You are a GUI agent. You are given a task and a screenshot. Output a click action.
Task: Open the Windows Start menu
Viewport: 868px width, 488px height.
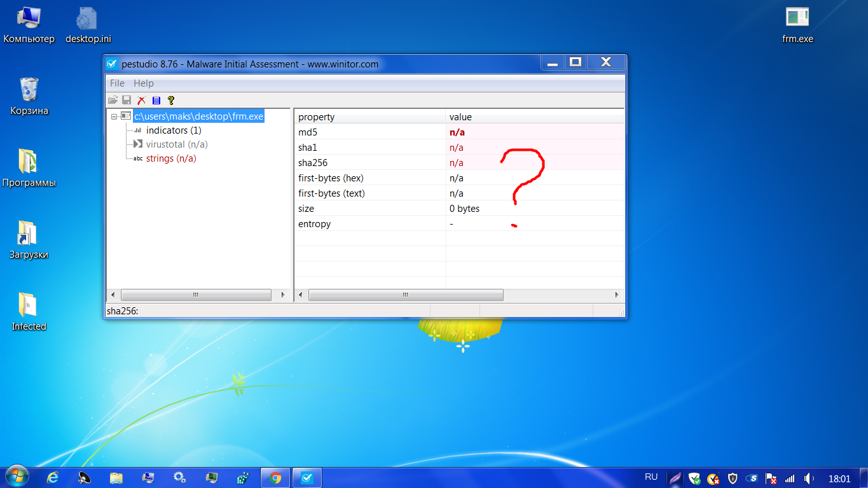(x=17, y=477)
